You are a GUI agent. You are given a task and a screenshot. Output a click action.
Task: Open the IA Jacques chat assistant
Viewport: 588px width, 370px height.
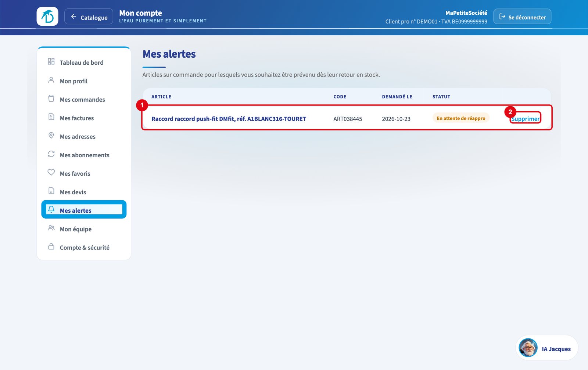[x=547, y=348]
